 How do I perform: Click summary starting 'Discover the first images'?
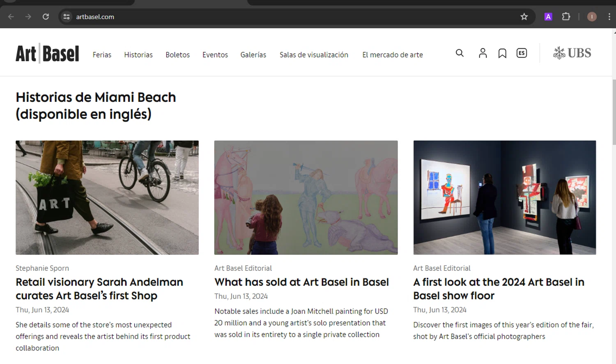[x=503, y=330]
